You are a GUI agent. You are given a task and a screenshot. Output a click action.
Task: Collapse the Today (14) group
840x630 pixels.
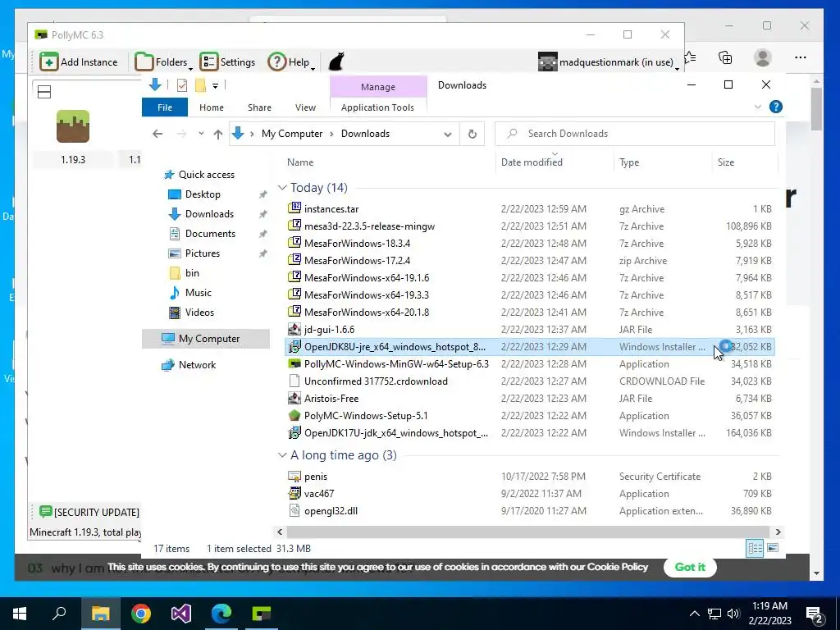[x=282, y=188]
